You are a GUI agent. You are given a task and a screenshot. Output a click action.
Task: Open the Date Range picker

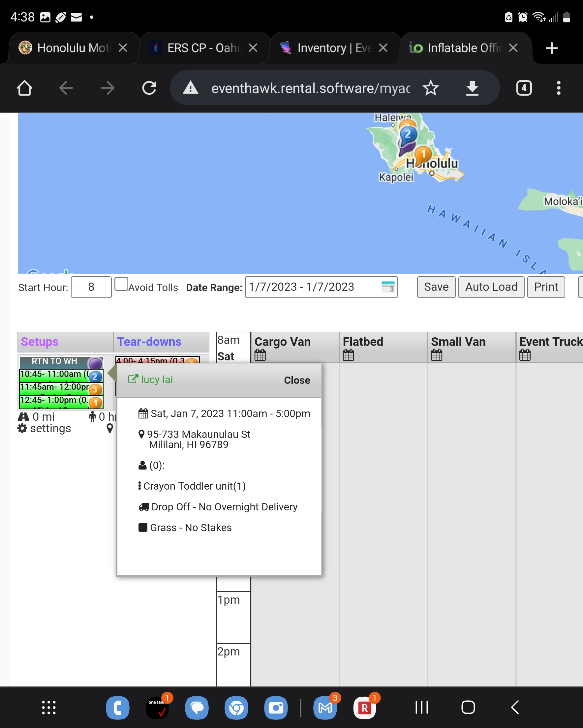click(x=321, y=287)
